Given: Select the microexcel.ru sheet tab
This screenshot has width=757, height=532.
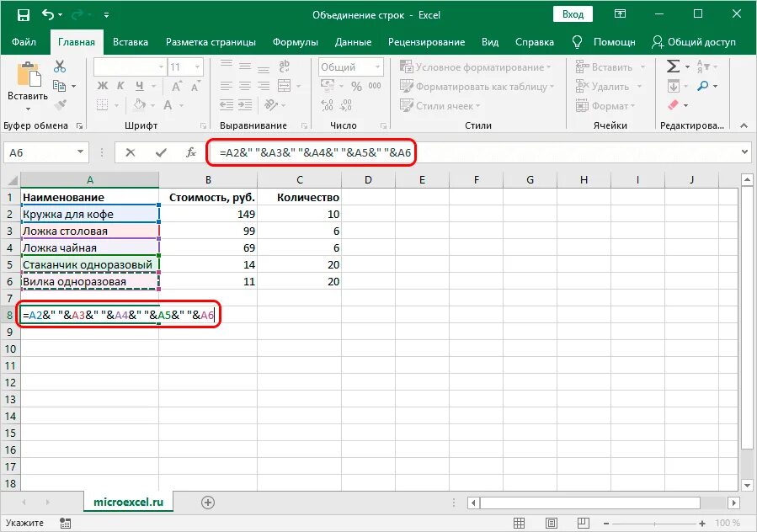Looking at the screenshot, I should click(129, 502).
